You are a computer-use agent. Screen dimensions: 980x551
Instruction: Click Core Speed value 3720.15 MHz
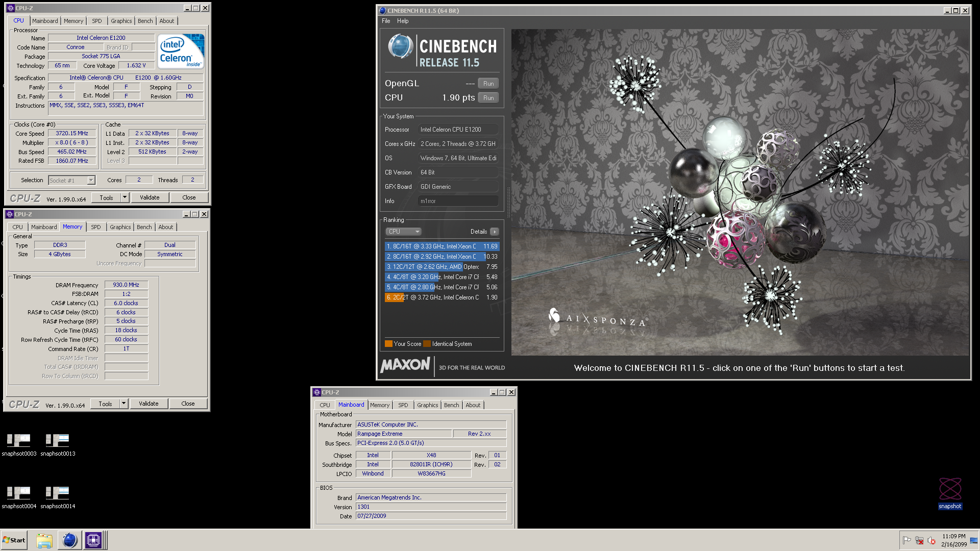(x=72, y=134)
